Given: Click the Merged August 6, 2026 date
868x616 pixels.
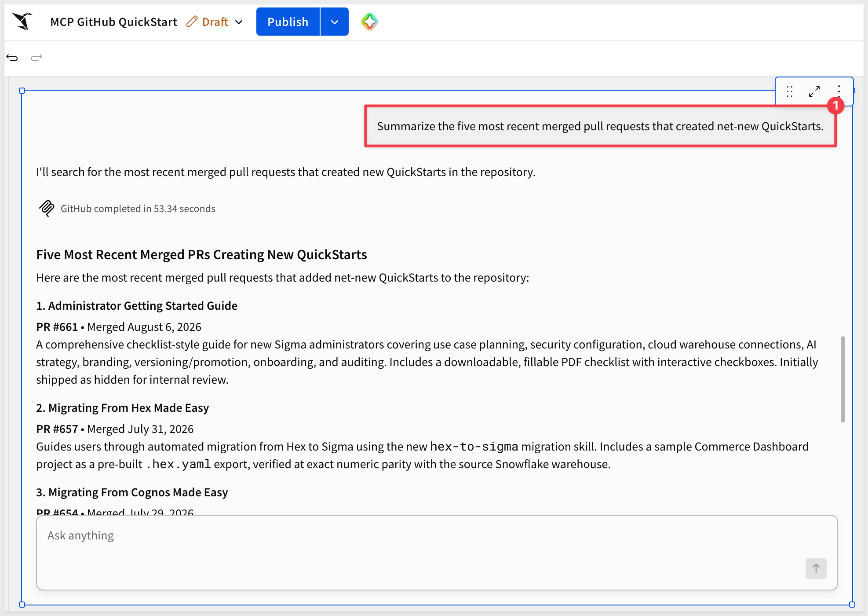Looking at the screenshot, I should point(144,327).
